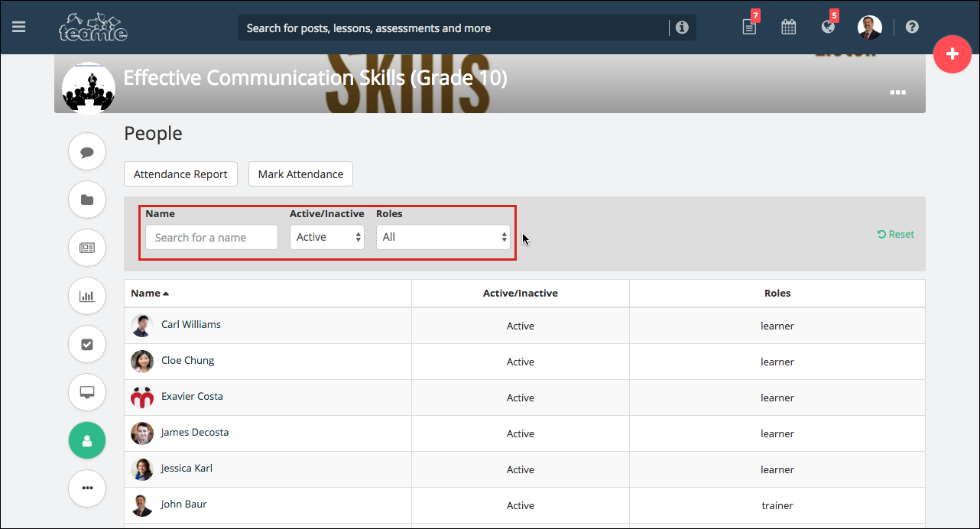Open the help question mark icon
This screenshot has height=529, width=980.
coord(912,27)
